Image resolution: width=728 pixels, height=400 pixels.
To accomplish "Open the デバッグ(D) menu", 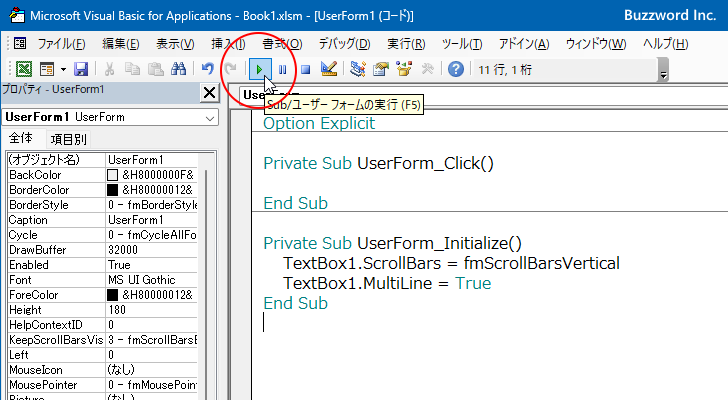I will [x=344, y=44].
